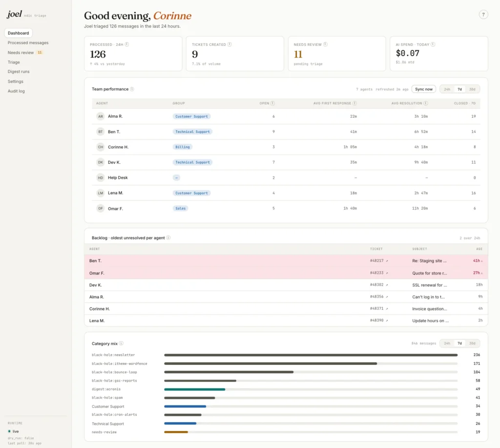Click the black-hole:newsletter bar
Screen dimensions: 500x448
(x=311, y=355)
